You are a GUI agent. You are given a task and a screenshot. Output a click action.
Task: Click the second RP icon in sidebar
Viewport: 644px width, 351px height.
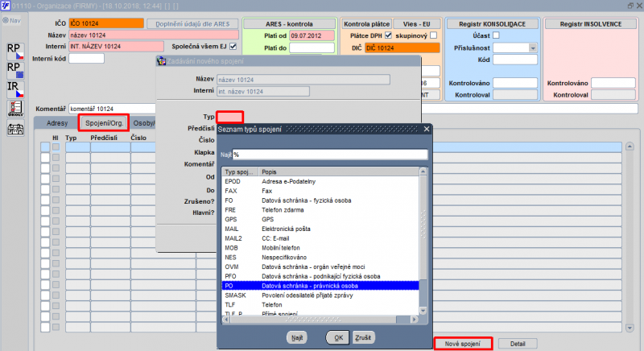click(15, 70)
